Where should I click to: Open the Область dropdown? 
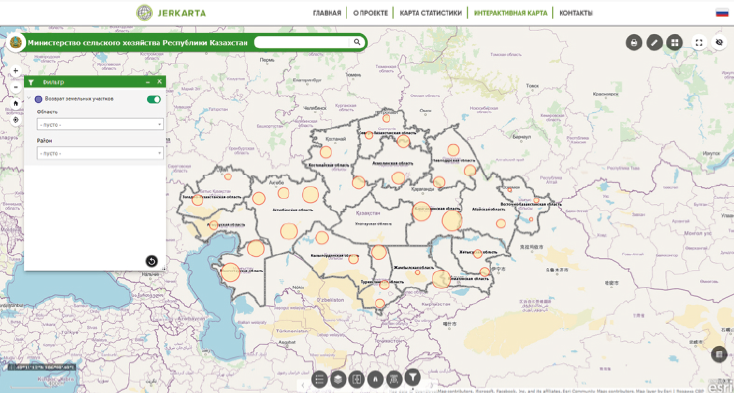[100, 124]
